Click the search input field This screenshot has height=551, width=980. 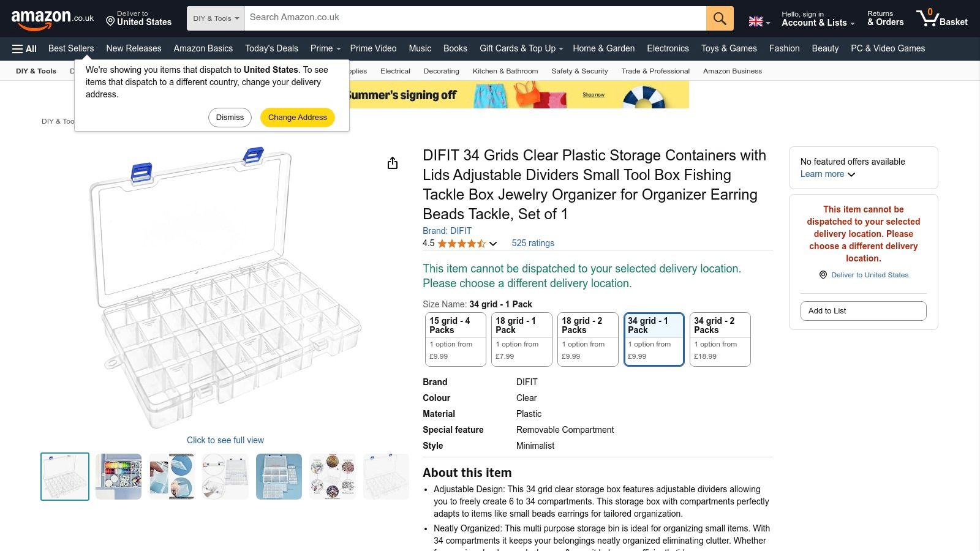[472, 18]
